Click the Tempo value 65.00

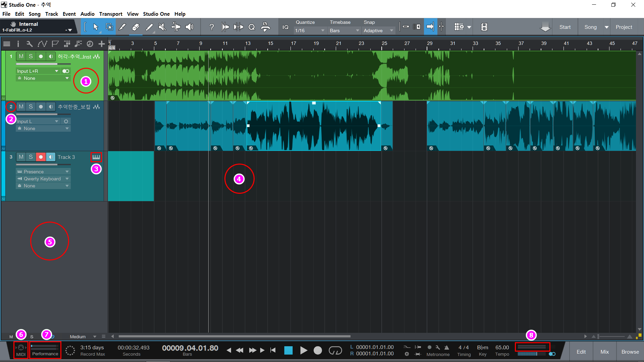point(502,348)
